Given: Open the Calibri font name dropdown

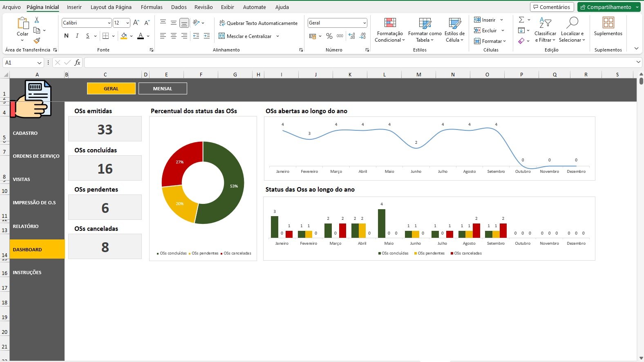Looking at the screenshot, I should [109, 23].
